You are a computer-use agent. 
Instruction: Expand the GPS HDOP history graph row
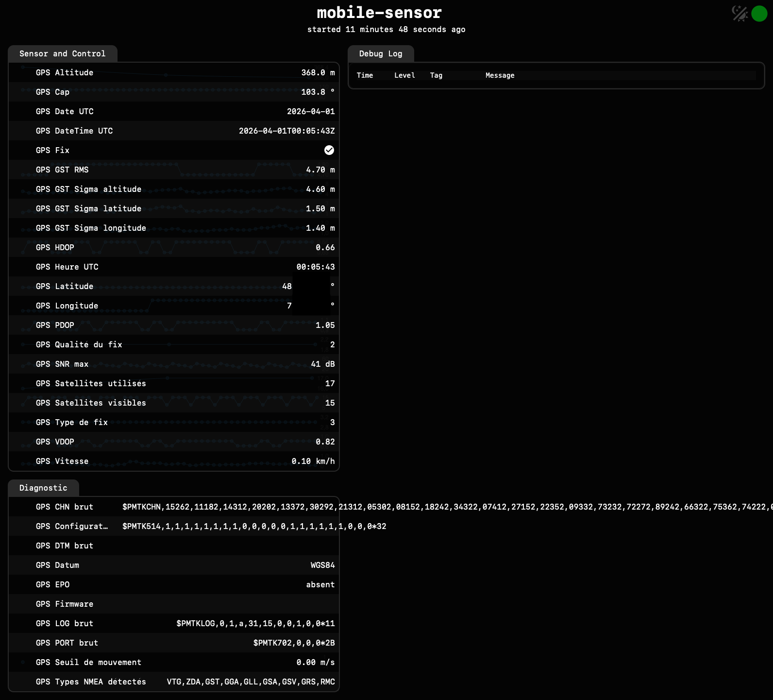point(173,247)
